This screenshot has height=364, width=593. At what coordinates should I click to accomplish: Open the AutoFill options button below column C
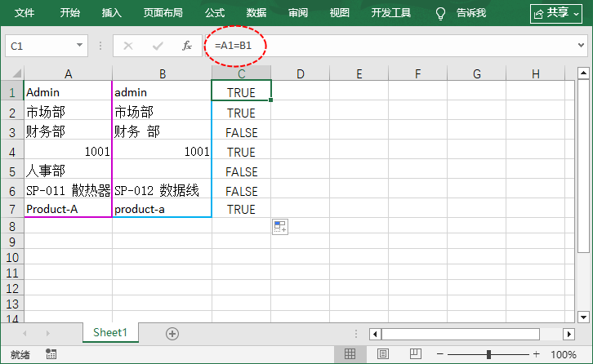pyautogui.click(x=280, y=227)
